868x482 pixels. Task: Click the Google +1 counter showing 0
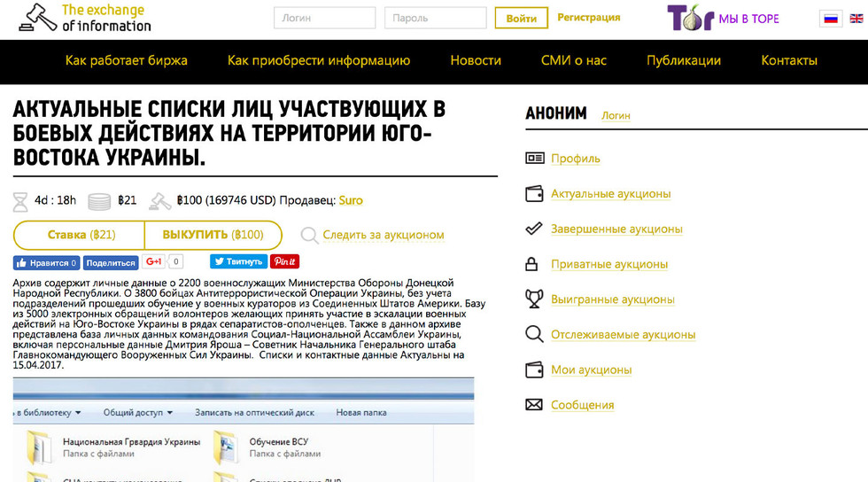(175, 261)
